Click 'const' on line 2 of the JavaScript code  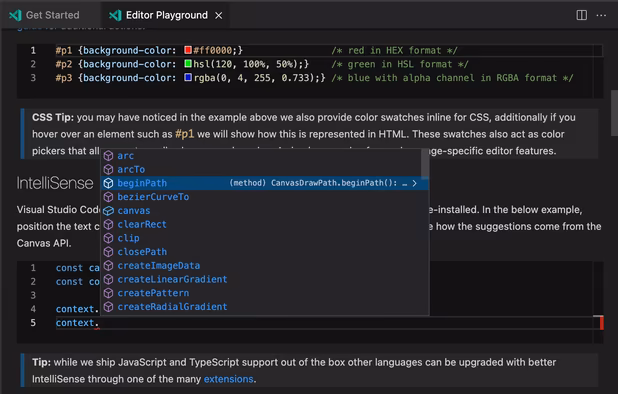coord(69,282)
